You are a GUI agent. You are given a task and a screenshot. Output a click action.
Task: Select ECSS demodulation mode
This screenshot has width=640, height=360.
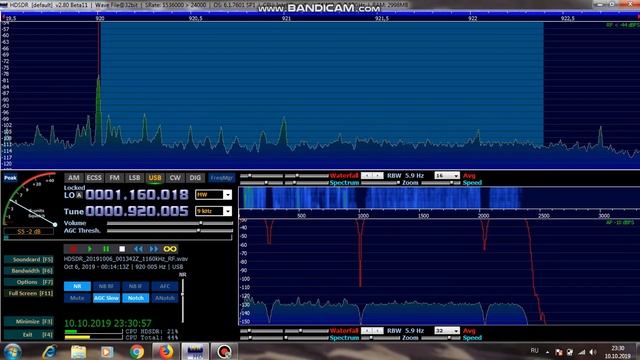[x=94, y=178]
